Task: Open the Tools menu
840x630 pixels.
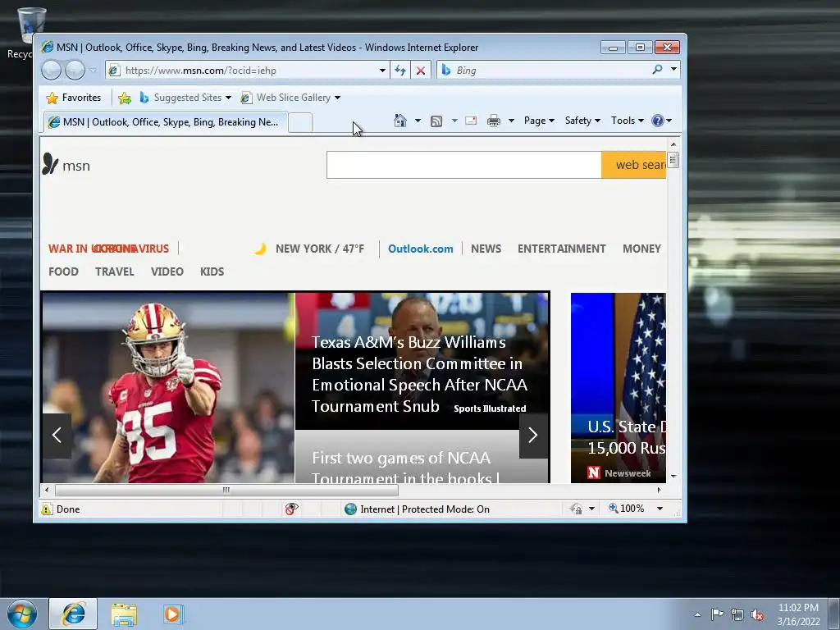Action: [628, 121]
